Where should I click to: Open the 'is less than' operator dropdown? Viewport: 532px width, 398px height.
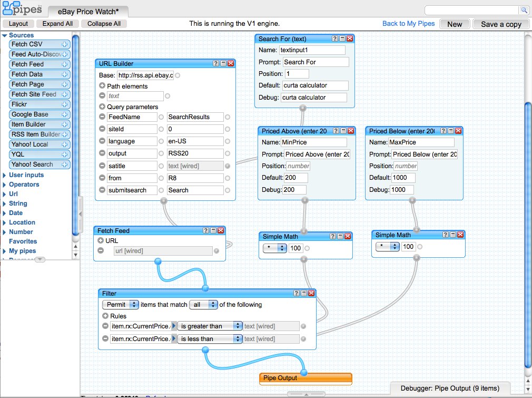(210, 338)
